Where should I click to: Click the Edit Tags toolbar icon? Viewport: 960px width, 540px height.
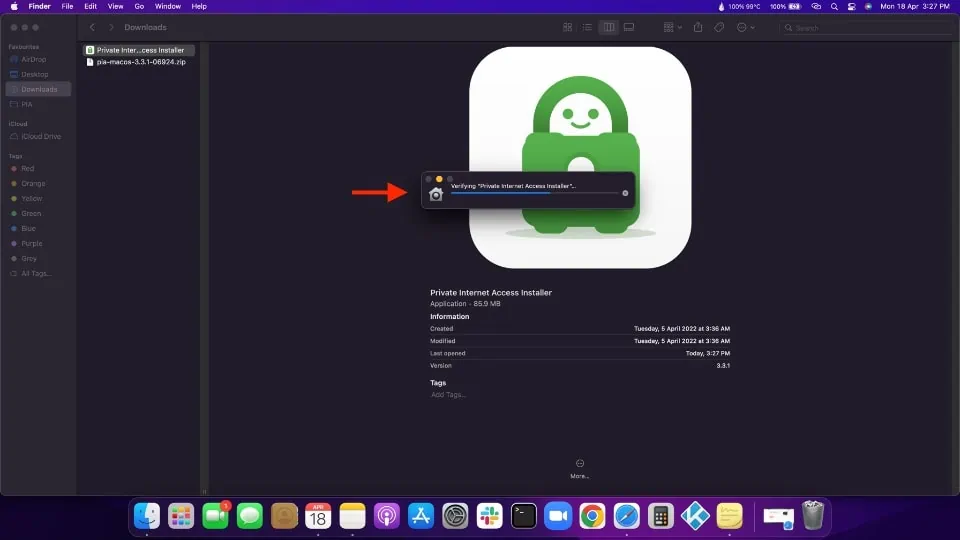[x=719, y=28]
